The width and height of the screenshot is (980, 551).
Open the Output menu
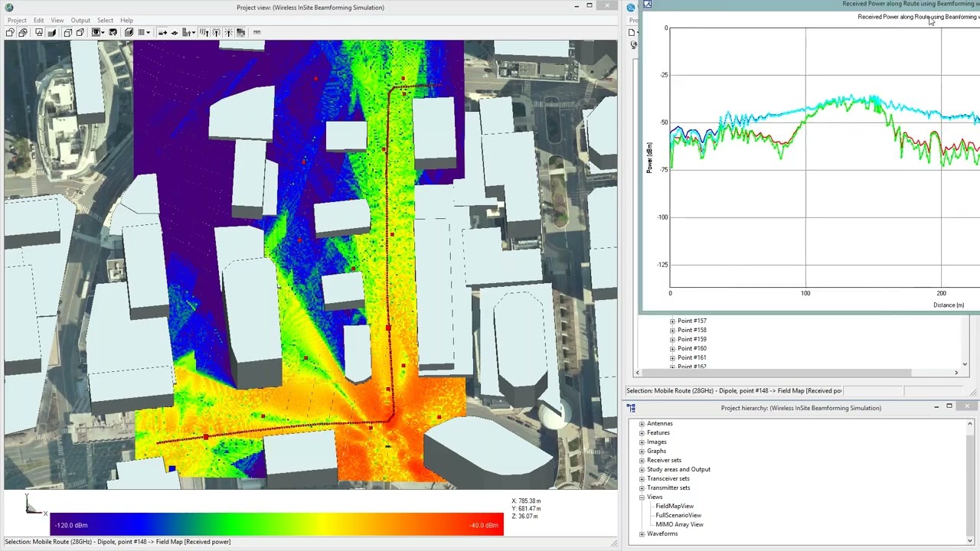tap(80, 20)
